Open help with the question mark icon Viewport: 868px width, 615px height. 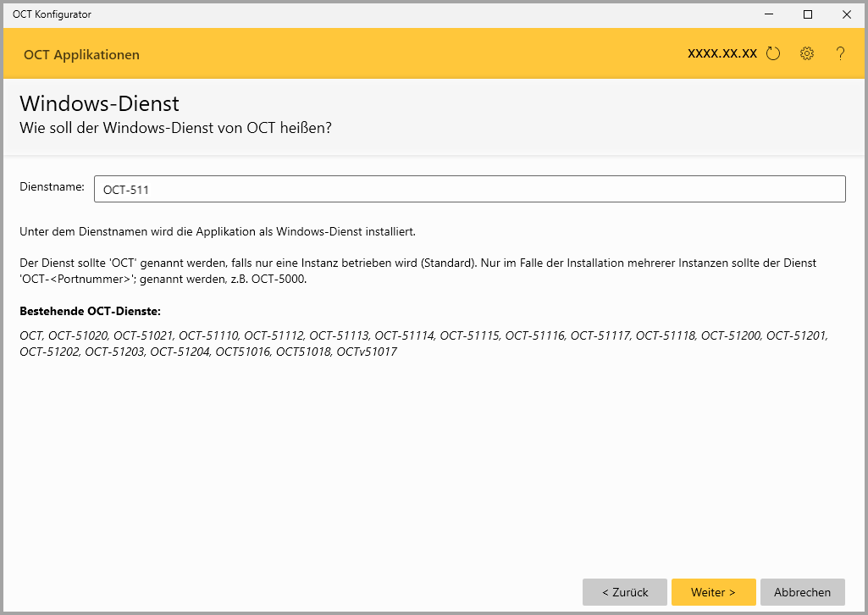840,54
